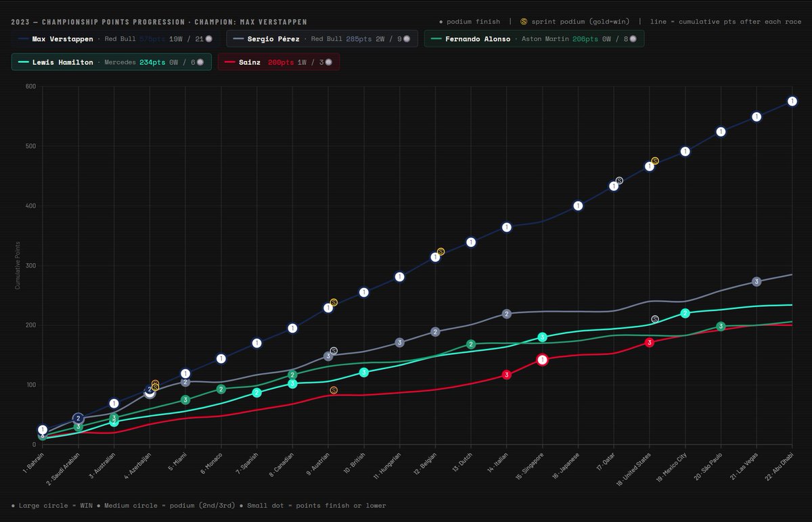Image resolution: width=812 pixels, height=522 pixels.
Task: Click Alonso's 3rd-place marker at São Paulo
Action: (721, 327)
